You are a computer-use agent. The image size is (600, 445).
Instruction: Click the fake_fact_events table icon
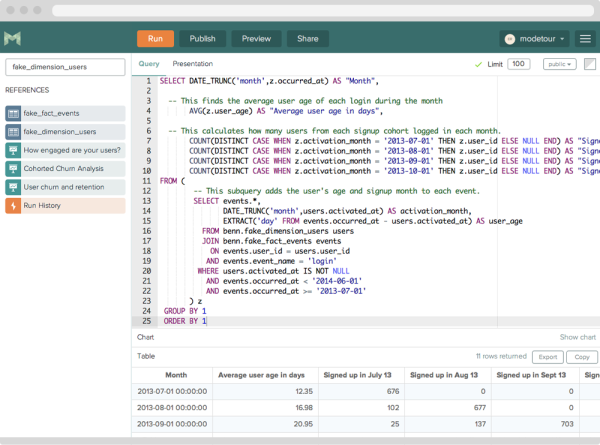[13, 113]
